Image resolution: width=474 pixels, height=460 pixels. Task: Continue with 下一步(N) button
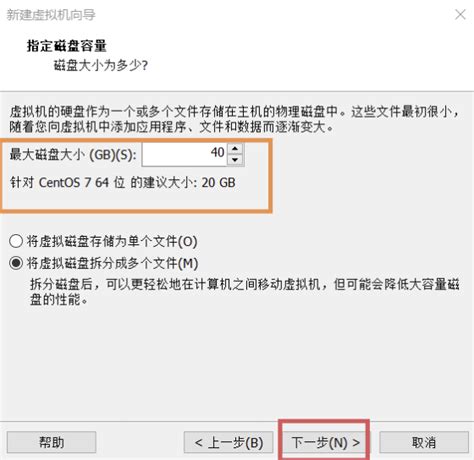pyautogui.click(x=325, y=442)
